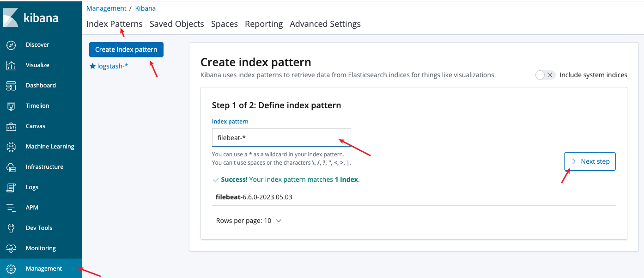Viewport: 644px width, 278px height.
Task: Open Logs via its document icon
Action: (x=11, y=187)
